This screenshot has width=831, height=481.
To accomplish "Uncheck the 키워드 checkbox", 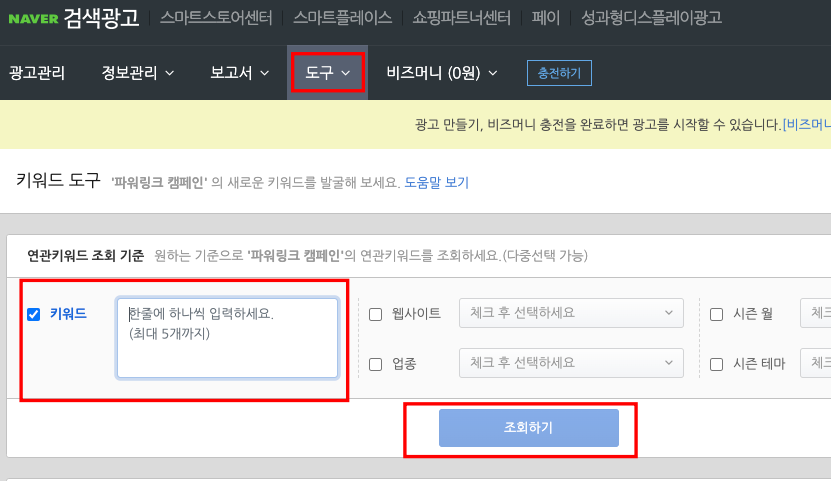I will pos(33,314).
